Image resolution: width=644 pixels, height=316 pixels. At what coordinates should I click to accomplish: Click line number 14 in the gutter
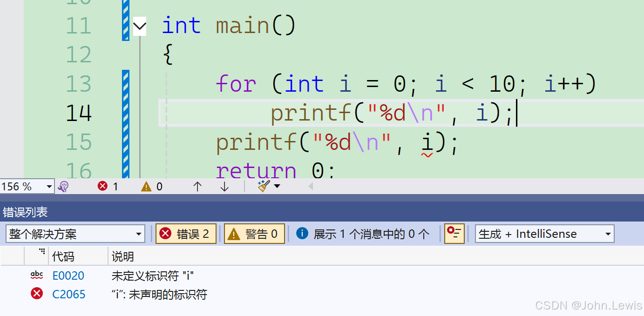pyautogui.click(x=79, y=113)
